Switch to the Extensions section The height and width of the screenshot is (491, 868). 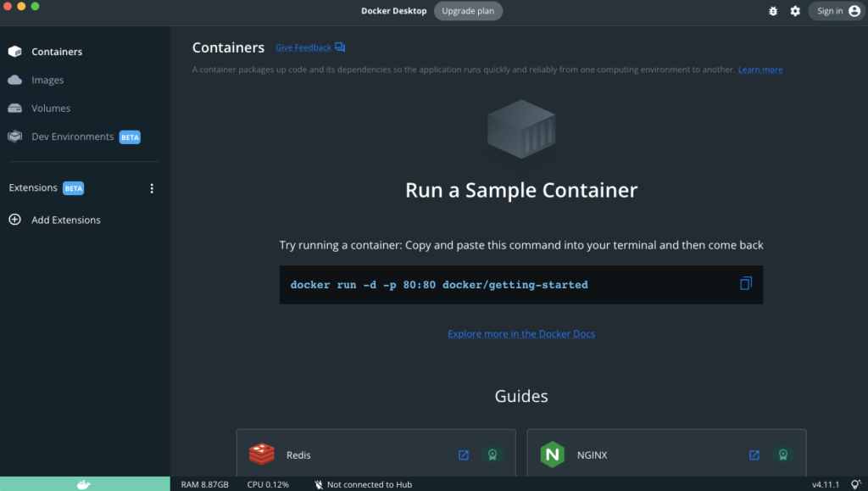point(32,187)
